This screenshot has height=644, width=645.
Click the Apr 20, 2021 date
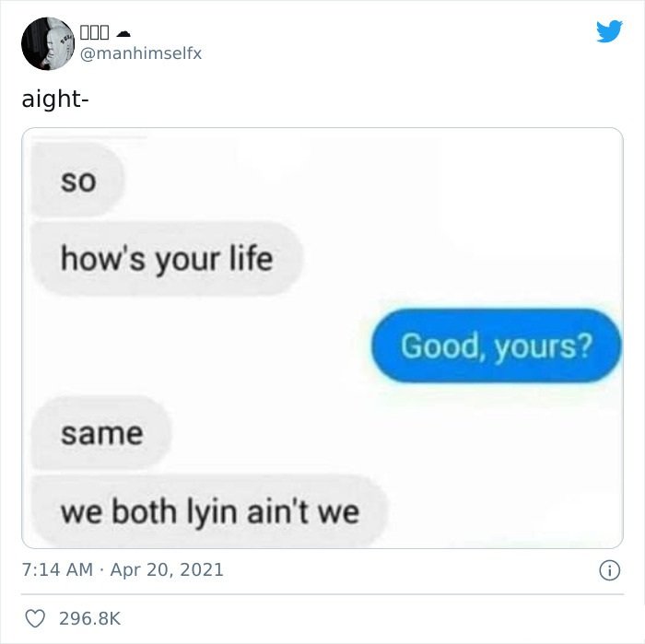[x=167, y=570]
